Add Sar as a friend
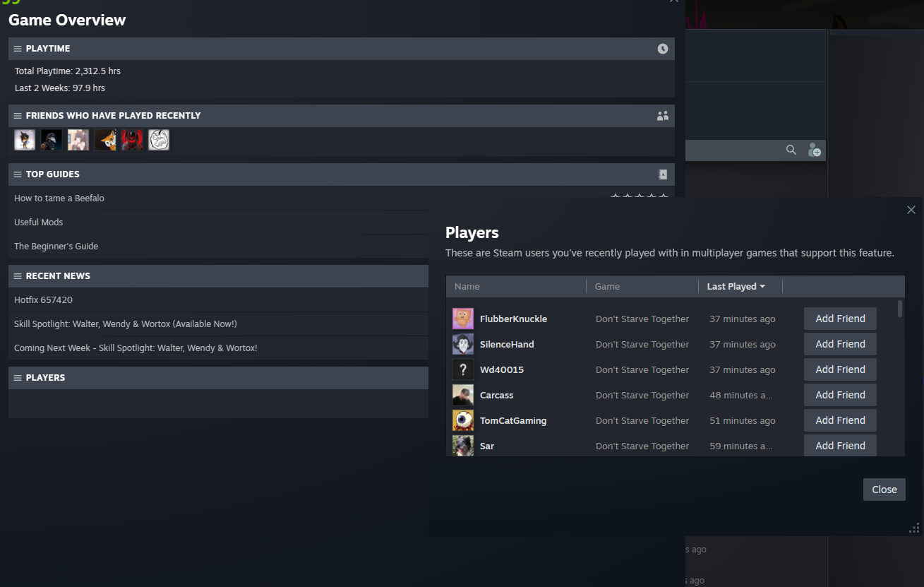Viewport: 924px width, 587px height. coord(840,446)
